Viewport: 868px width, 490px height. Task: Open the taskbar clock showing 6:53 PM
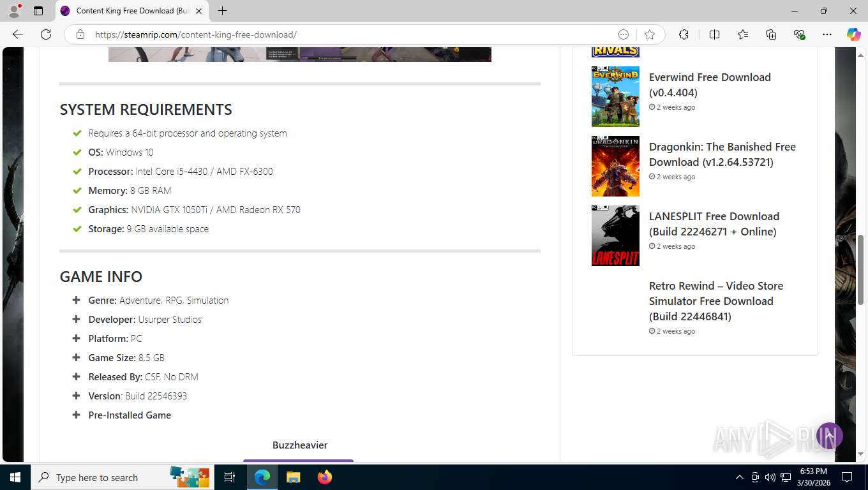(x=813, y=477)
